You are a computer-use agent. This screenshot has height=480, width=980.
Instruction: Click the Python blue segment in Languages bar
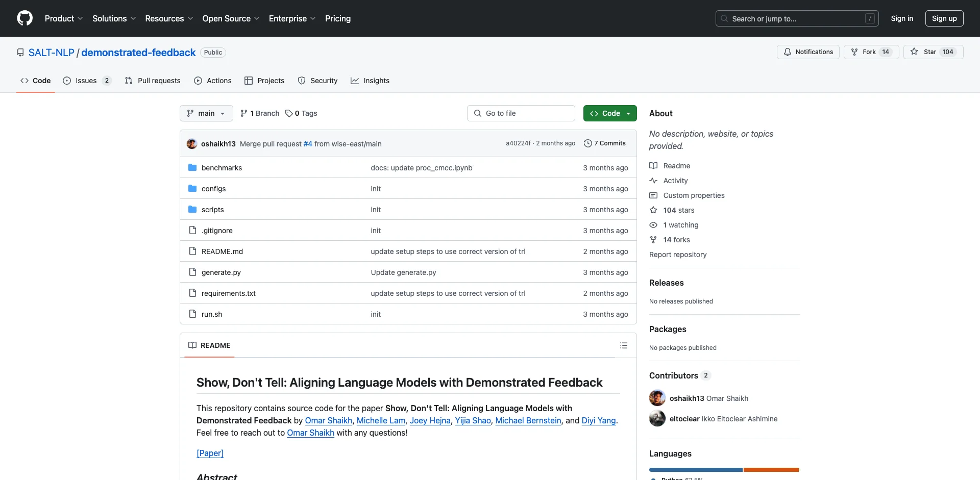(696, 470)
